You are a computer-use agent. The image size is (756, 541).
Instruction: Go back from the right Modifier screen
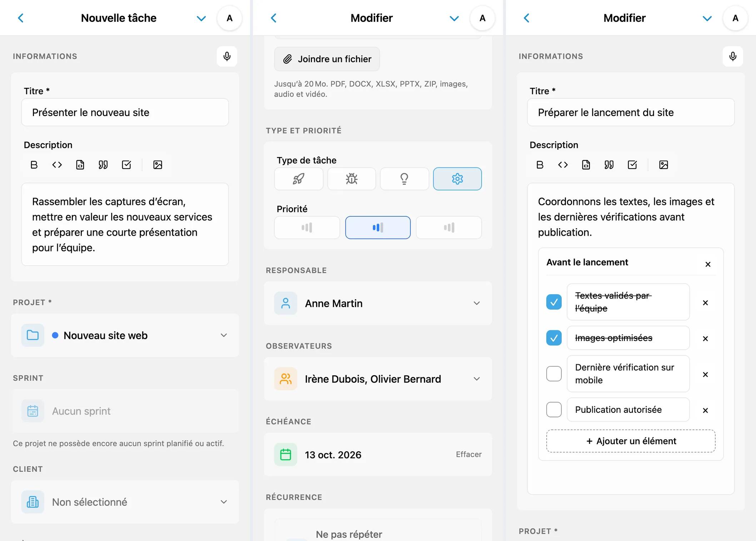click(527, 18)
